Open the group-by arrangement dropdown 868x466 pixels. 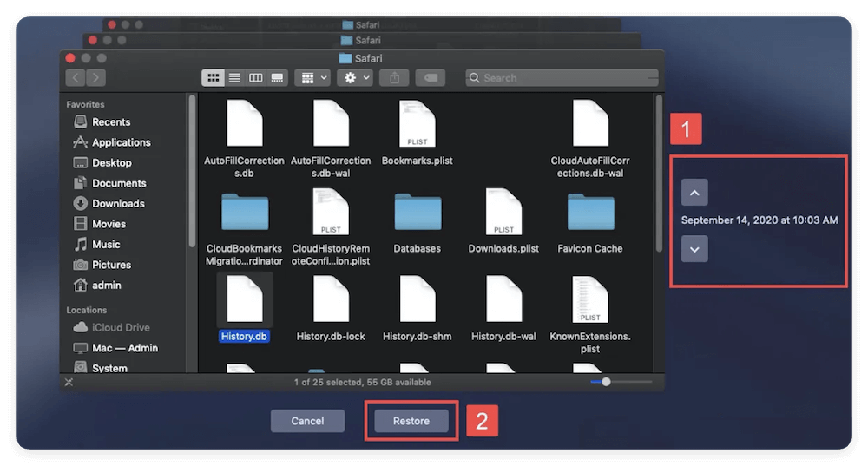(x=312, y=78)
